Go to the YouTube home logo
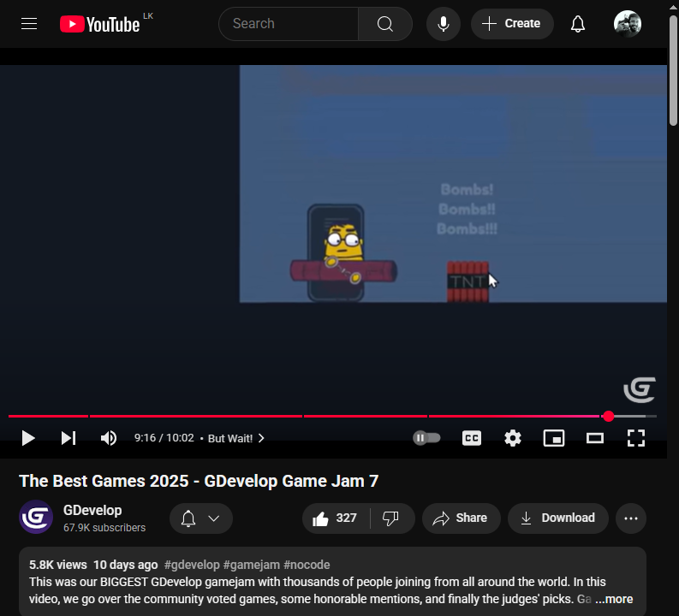 [x=99, y=24]
